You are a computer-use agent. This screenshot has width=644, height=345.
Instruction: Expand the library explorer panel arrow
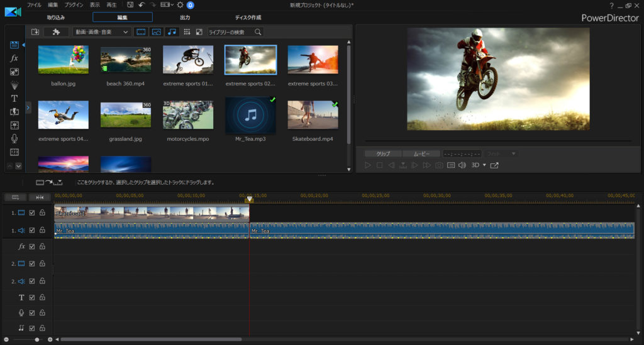point(28,108)
